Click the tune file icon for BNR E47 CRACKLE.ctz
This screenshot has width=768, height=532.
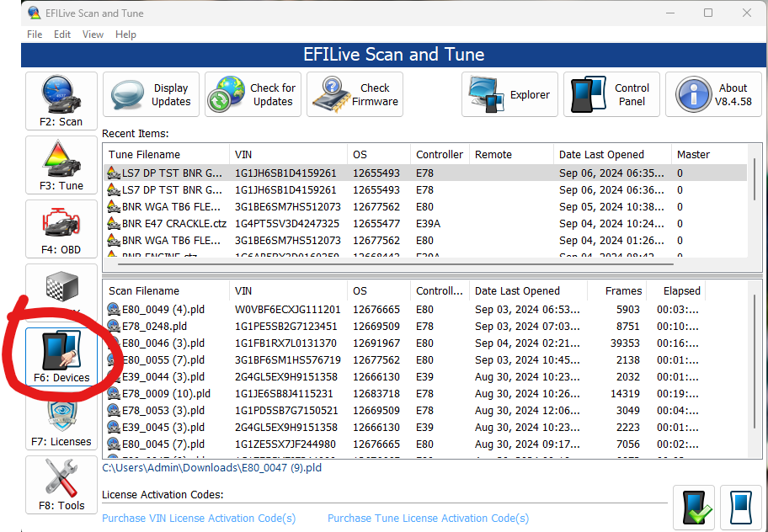[x=113, y=224]
